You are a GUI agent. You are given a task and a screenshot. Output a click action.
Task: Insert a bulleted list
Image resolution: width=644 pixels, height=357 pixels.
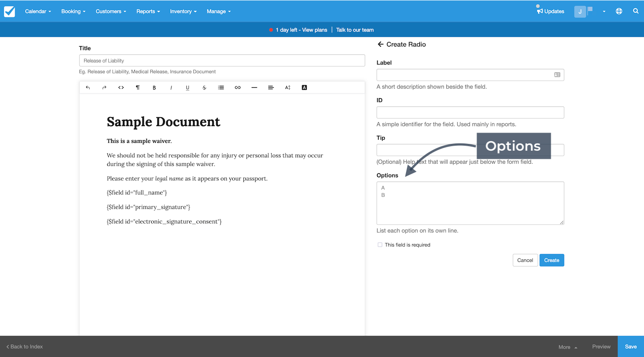(x=221, y=87)
